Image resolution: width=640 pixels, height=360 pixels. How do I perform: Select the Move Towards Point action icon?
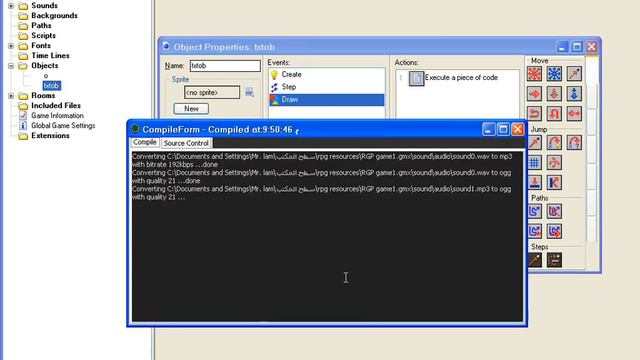click(574, 74)
